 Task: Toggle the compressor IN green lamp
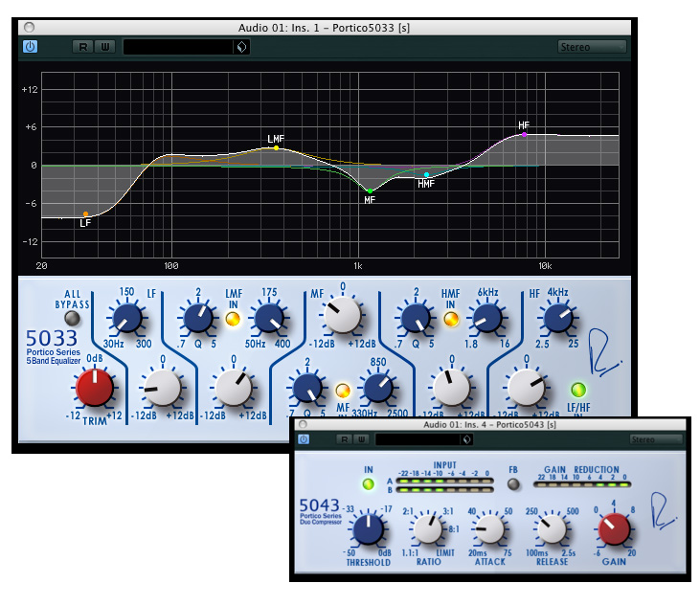pos(369,484)
